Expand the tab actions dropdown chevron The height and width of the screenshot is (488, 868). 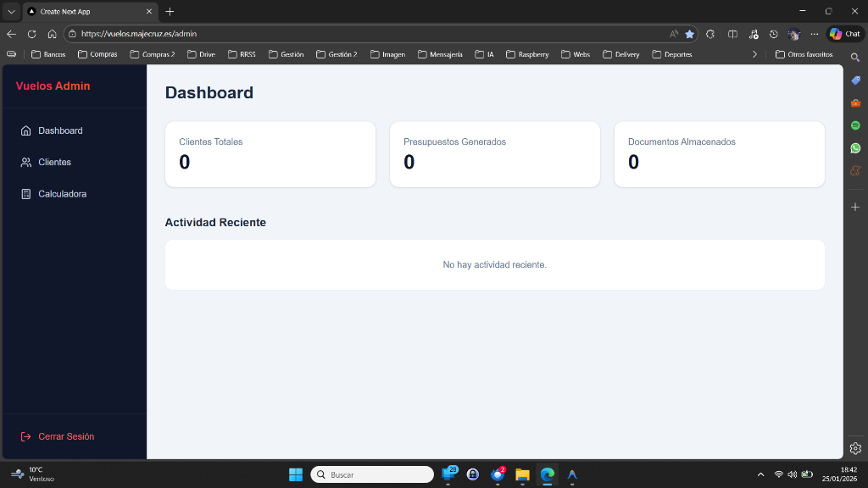[11, 11]
